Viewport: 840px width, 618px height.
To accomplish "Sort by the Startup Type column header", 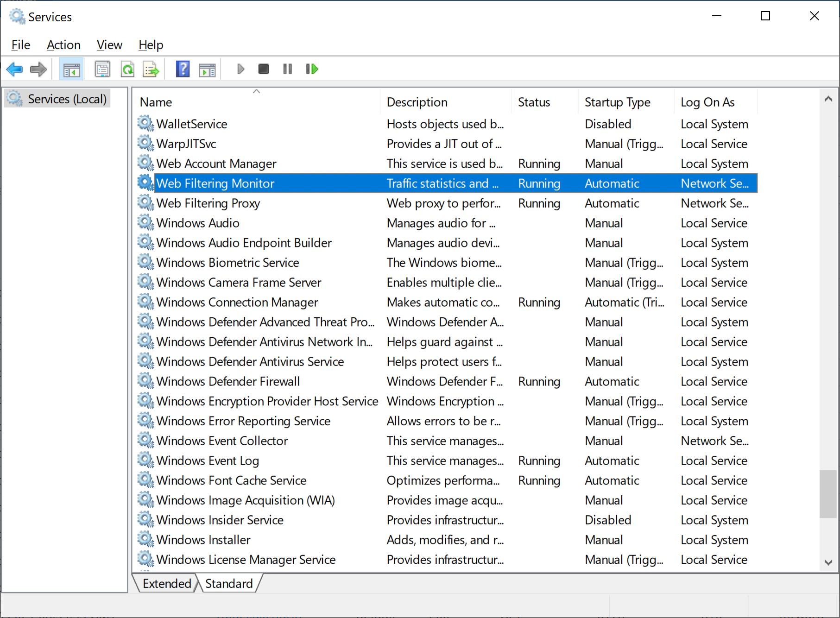I will (x=626, y=102).
